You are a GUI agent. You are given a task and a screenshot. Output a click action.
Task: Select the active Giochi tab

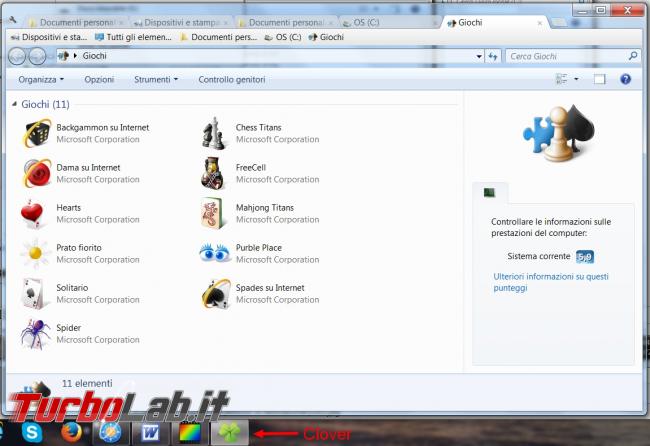pos(493,22)
